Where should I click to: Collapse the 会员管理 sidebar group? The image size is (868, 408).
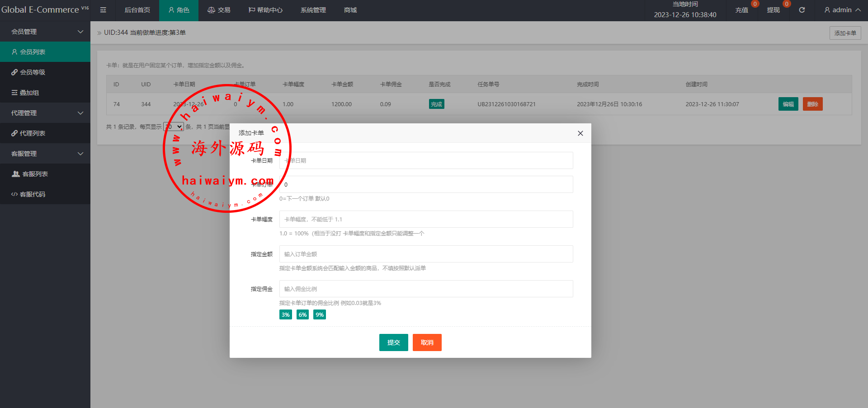(45, 32)
